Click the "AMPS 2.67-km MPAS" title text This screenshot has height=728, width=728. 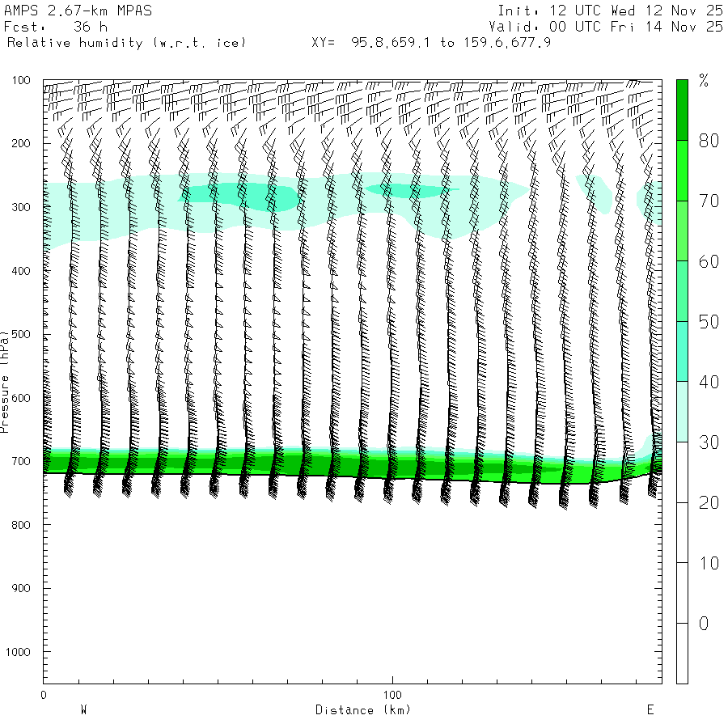78,11
